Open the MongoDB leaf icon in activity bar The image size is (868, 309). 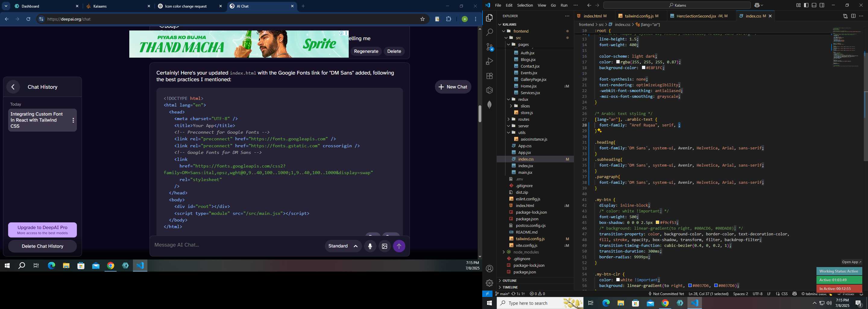pyautogui.click(x=489, y=105)
